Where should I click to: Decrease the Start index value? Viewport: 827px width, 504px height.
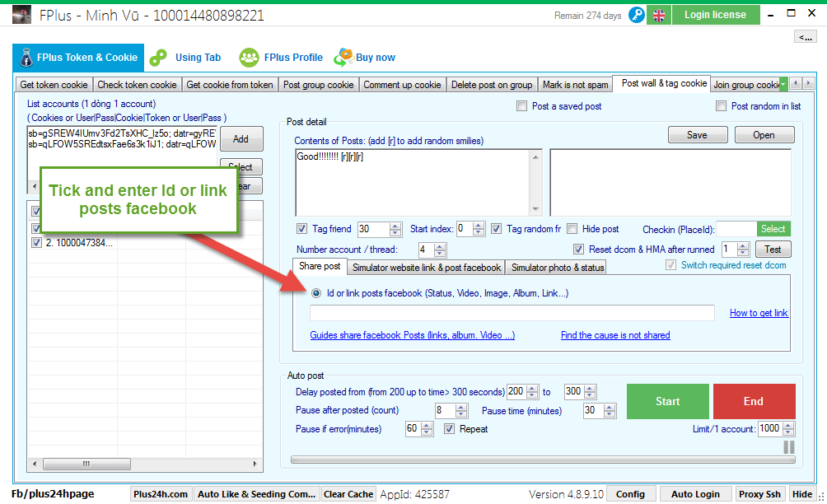(479, 232)
